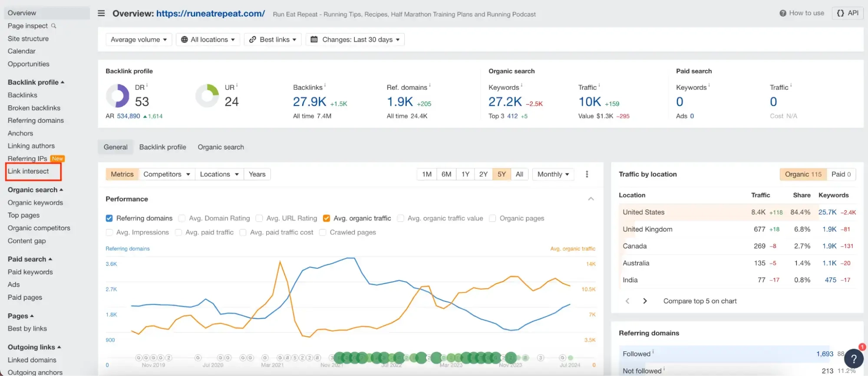Collapse the Performance section chevron
The width and height of the screenshot is (868, 376).
click(591, 199)
